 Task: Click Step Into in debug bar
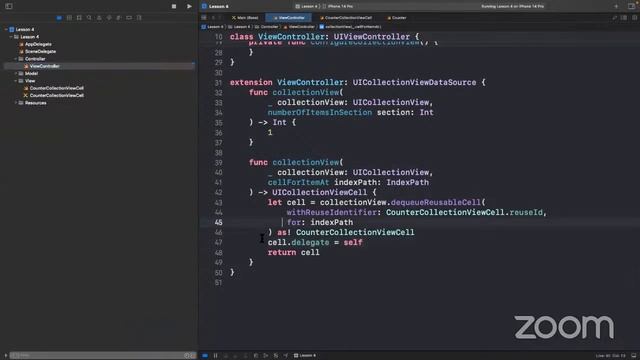pyautogui.click(x=236, y=356)
